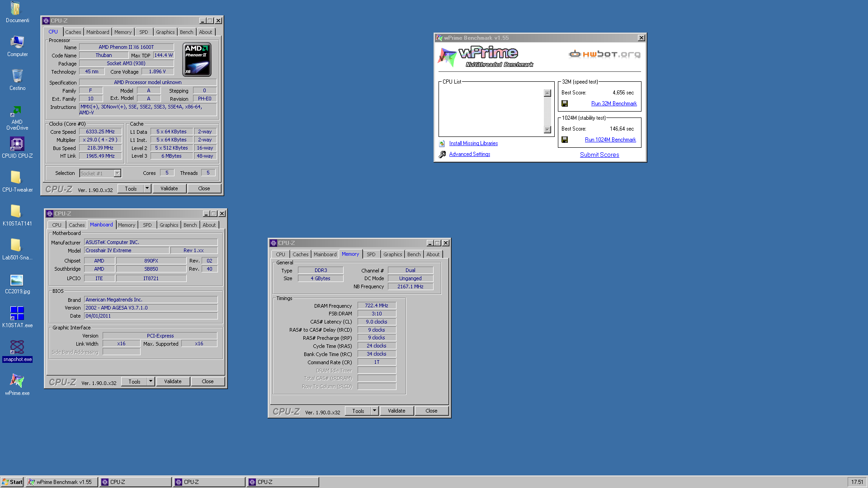The image size is (868, 488).
Task: Open the Graphics tab in the Mainboard CPU-Z window
Action: point(169,225)
